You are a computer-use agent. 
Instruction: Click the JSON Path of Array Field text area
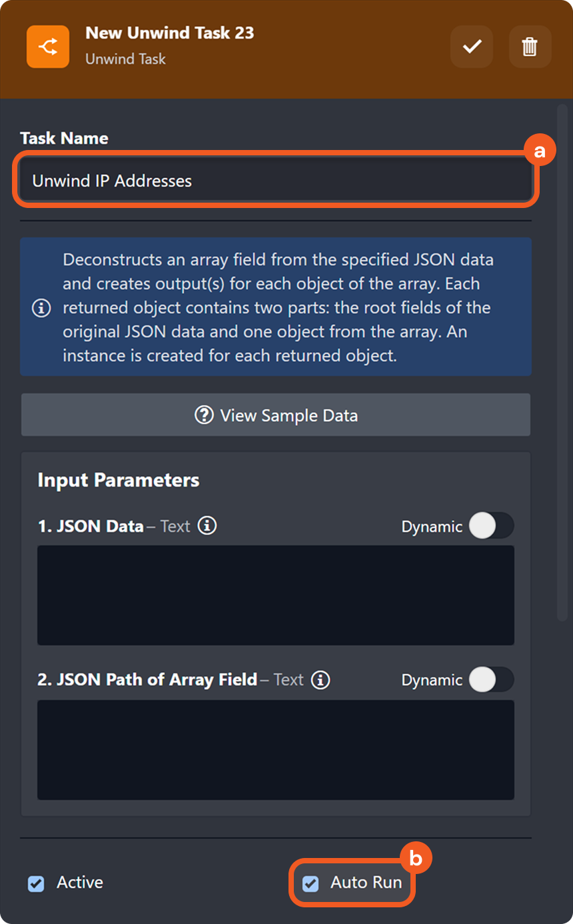click(276, 749)
